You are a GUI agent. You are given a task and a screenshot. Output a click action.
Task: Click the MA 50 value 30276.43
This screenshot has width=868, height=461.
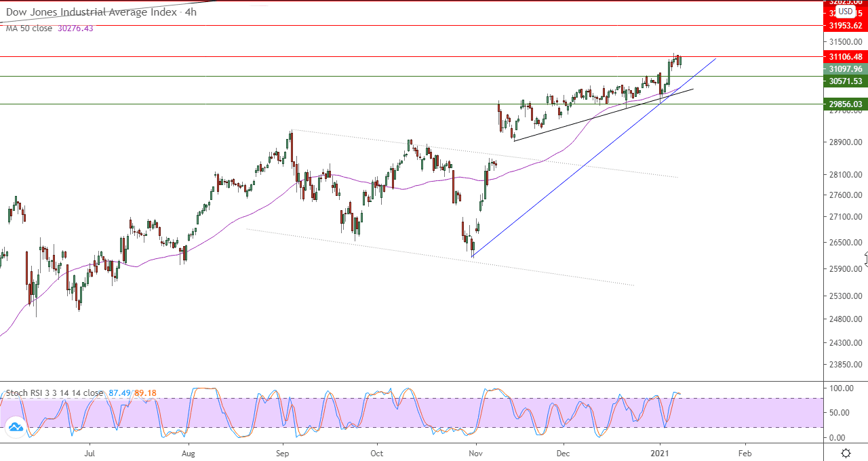pyautogui.click(x=75, y=28)
